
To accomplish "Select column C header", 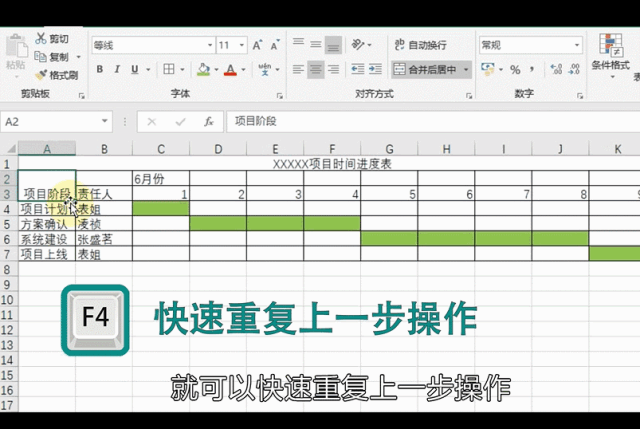I will (161, 149).
